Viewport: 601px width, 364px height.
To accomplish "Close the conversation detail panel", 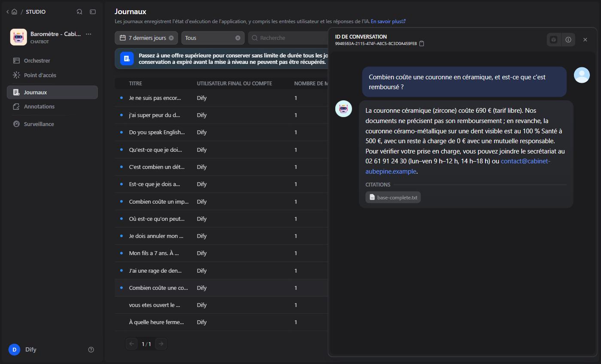I will (x=585, y=39).
